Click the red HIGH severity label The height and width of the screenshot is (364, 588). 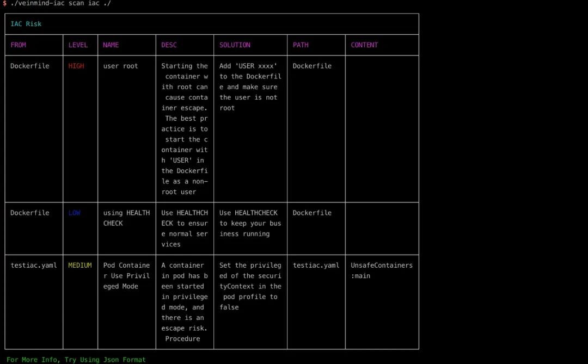(76, 66)
